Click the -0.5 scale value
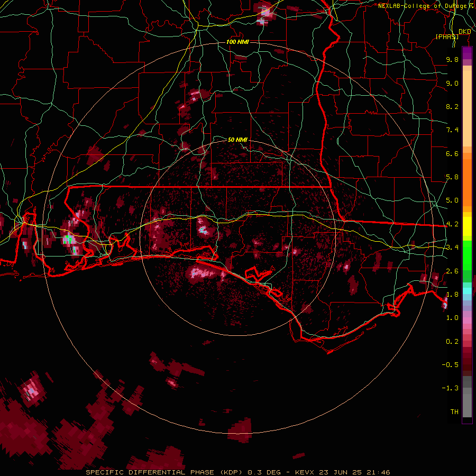Viewport: 476px width, 476px height. pyautogui.click(x=450, y=365)
